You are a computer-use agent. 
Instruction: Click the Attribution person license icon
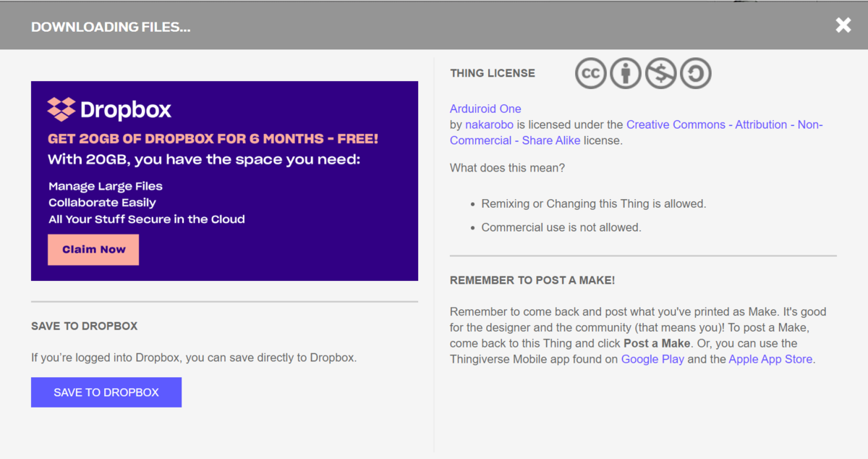626,73
